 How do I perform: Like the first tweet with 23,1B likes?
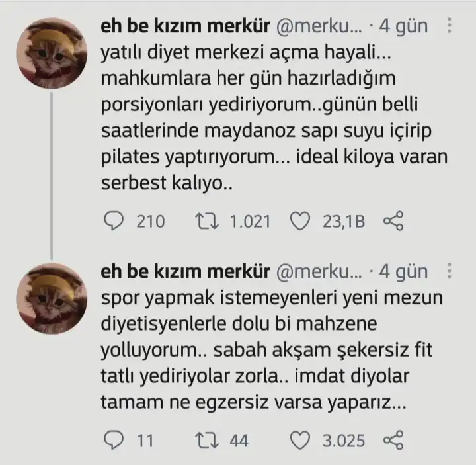[301, 221]
